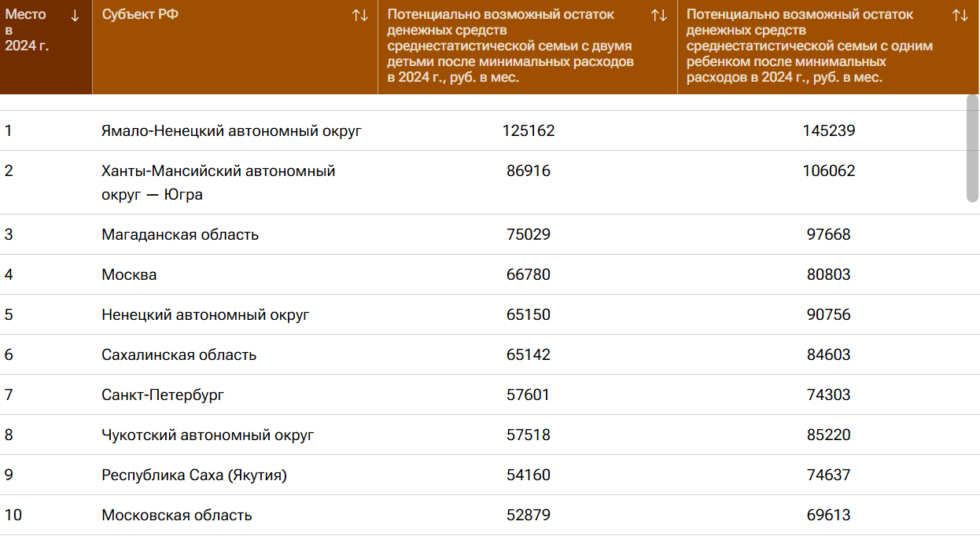Viewport: 980px width, 536px height.
Task: Select the Ямало-Ненецкий автономный округ row
Action: (231, 131)
